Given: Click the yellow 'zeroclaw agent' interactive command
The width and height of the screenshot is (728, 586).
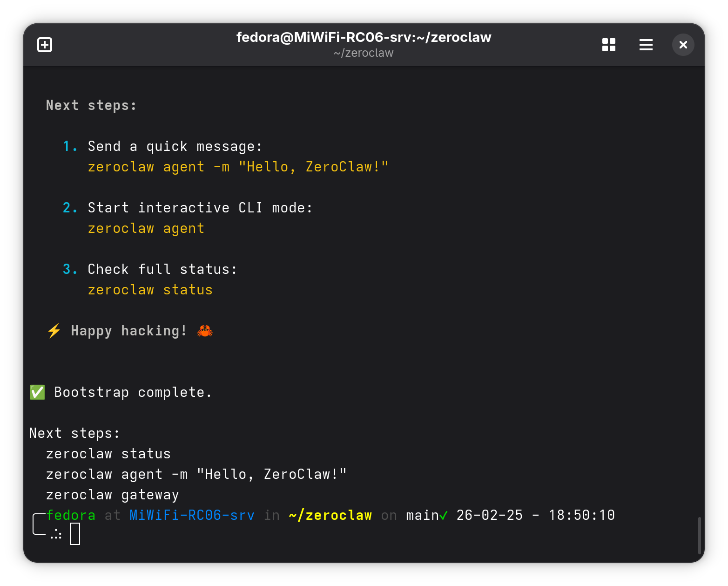Looking at the screenshot, I should [146, 228].
